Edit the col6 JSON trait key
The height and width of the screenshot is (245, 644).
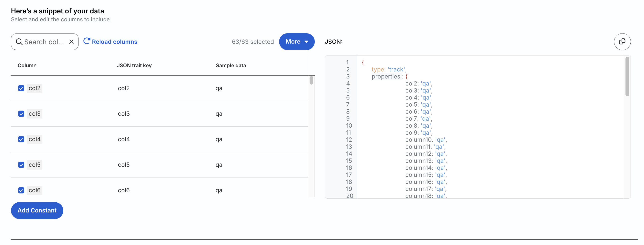tap(124, 190)
